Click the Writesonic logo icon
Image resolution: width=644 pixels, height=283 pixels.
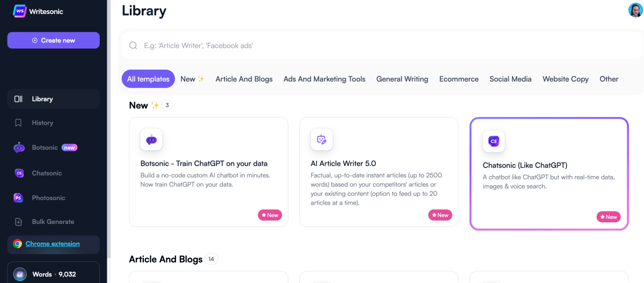20,11
